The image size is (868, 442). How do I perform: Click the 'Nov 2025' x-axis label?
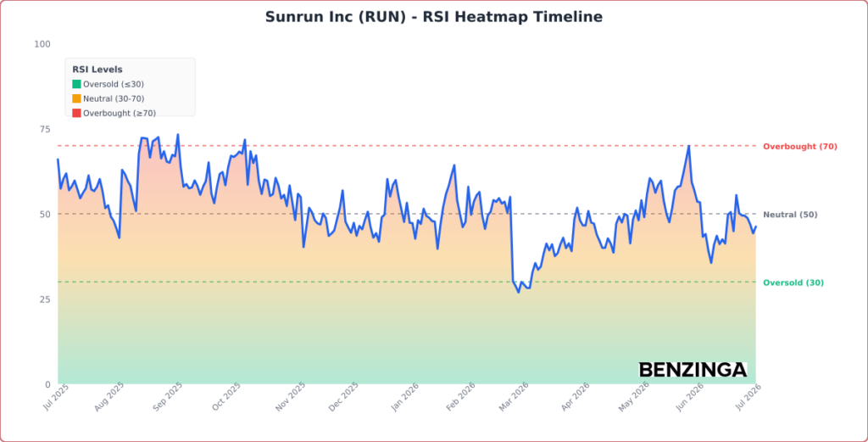coord(291,396)
